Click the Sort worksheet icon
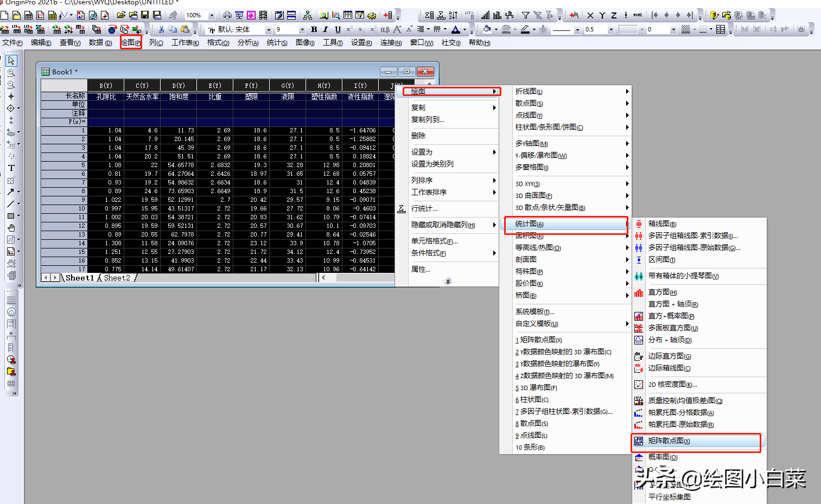This screenshot has width=821, height=504. (x=454, y=15)
